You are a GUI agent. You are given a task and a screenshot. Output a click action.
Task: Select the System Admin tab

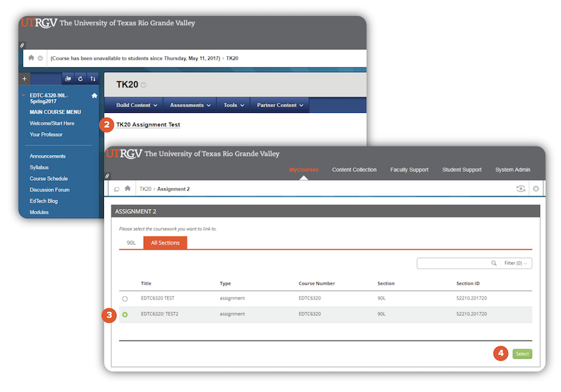tap(513, 170)
